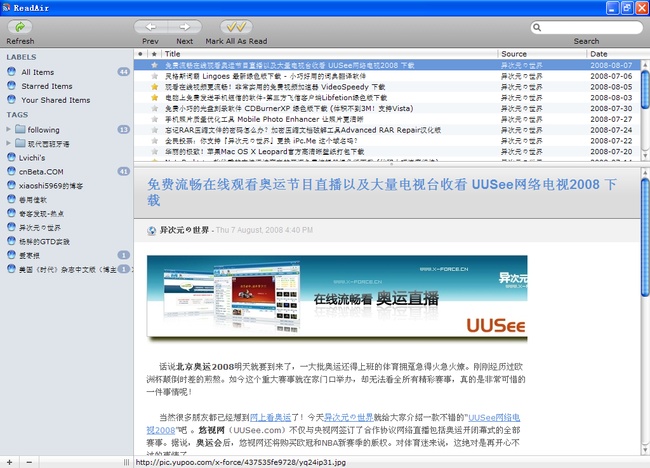
Task: Select the Lvichi's feed
Action: pyautogui.click(x=32, y=158)
